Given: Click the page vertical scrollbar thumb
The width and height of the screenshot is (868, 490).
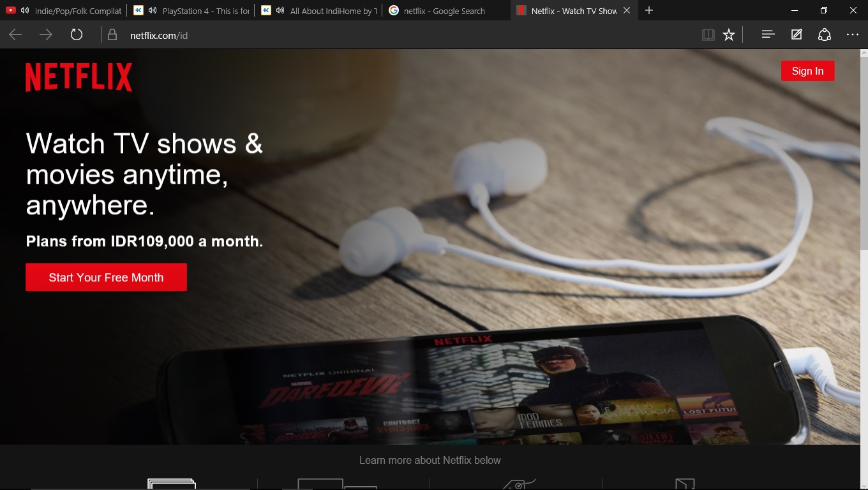Looking at the screenshot, I should (864, 154).
